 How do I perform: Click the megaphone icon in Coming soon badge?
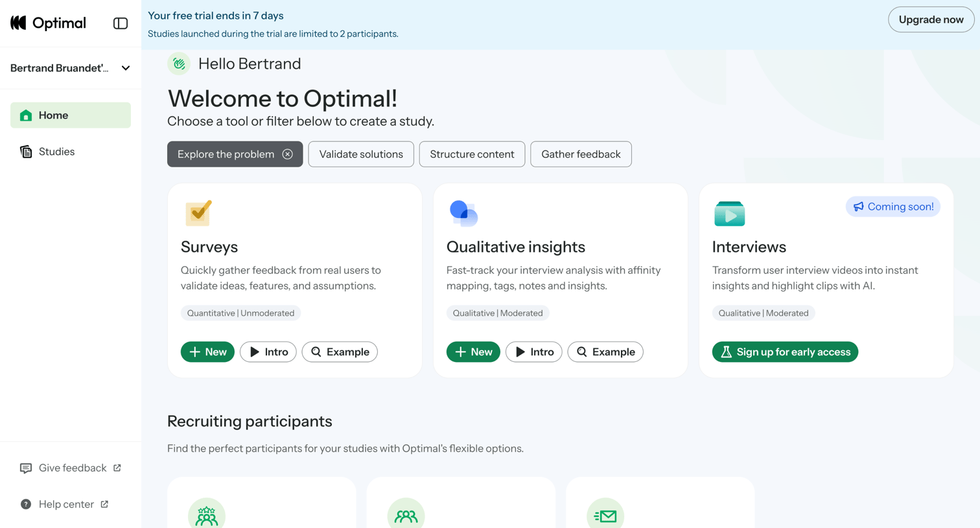(x=858, y=206)
